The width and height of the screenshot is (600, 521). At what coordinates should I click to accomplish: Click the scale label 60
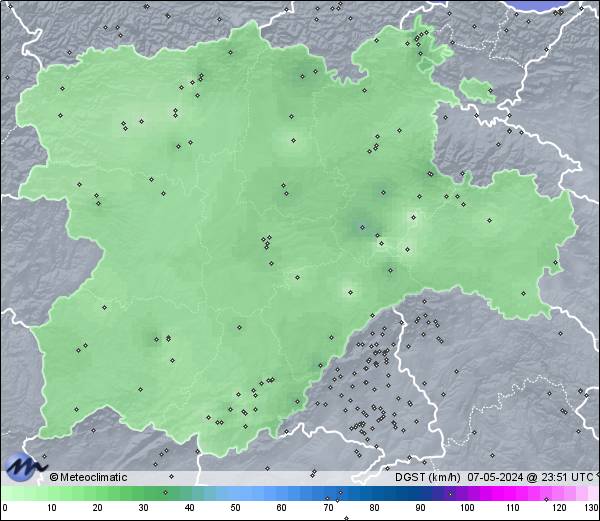click(x=282, y=508)
